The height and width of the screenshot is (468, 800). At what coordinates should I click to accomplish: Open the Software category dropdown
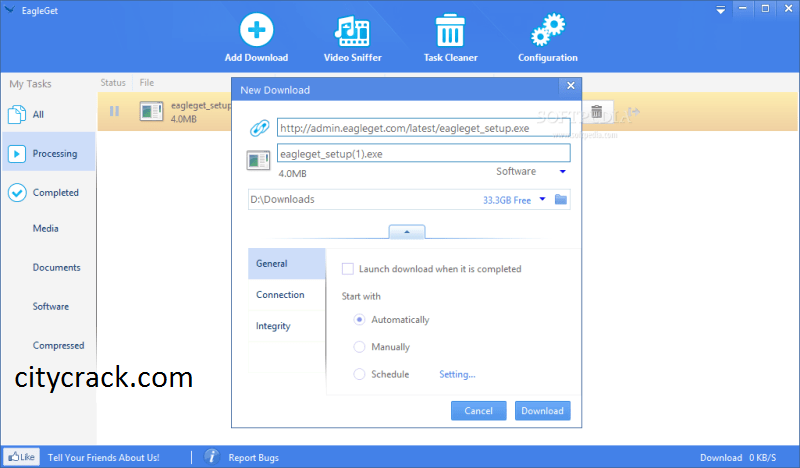tap(563, 171)
